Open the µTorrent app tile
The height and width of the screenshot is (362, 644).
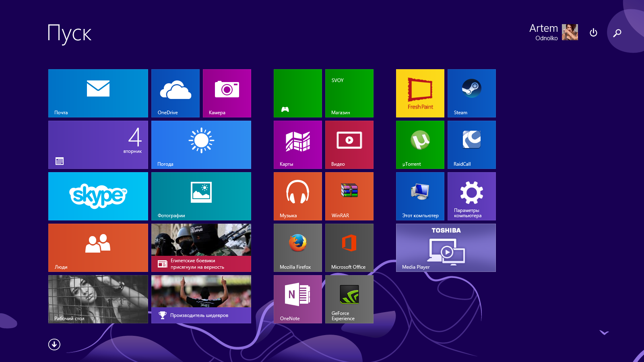(x=420, y=145)
